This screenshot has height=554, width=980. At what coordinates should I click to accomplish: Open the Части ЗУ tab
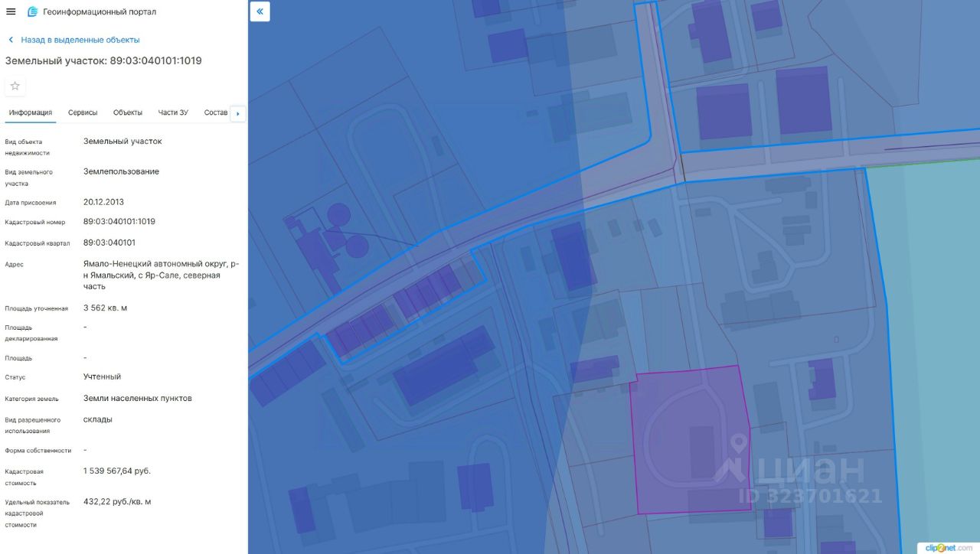pos(173,112)
